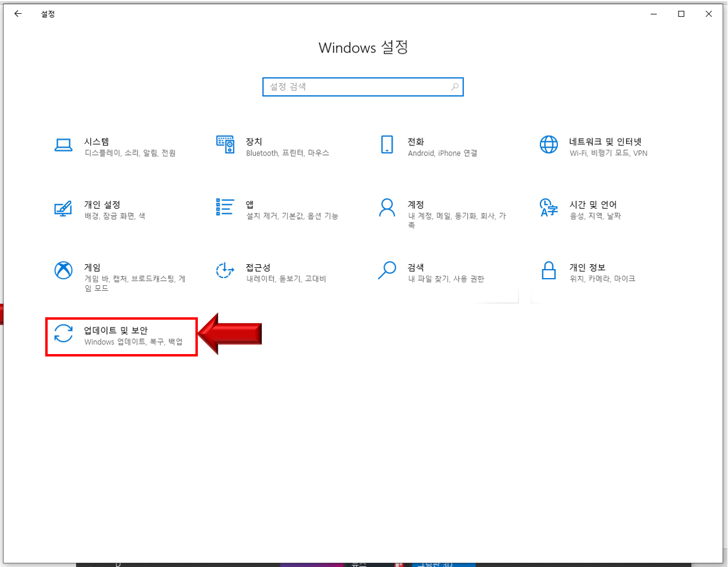Minimize the 설정 window
The width and height of the screenshot is (728, 567).
pyautogui.click(x=653, y=14)
